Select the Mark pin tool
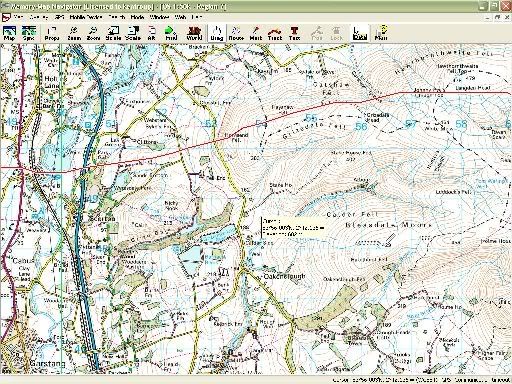Viewport: 512px width, 384px height. point(256,33)
